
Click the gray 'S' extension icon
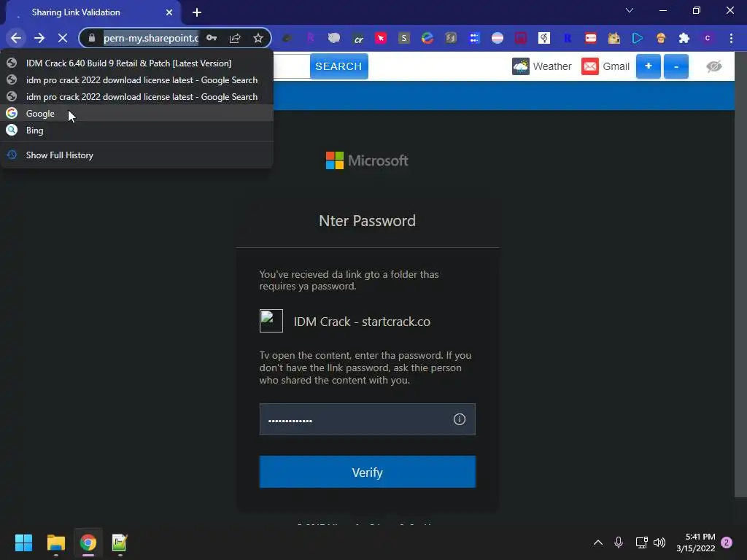[x=404, y=38]
